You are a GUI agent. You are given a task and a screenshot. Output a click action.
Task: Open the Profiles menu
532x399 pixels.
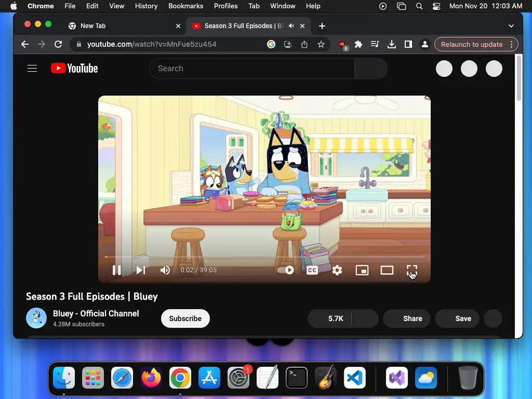(x=225, y=6)
